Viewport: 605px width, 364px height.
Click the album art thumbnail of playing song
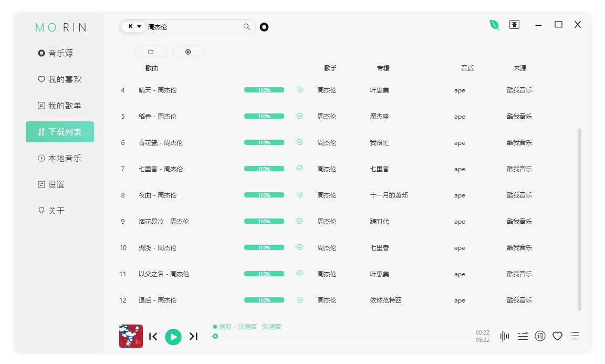point(131,336)
